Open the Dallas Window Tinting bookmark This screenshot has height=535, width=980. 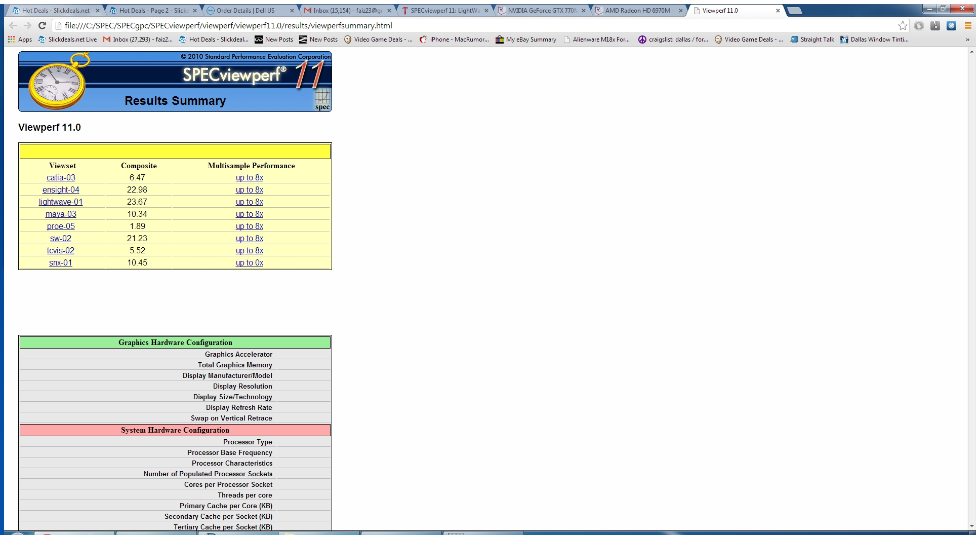[874, 40]
